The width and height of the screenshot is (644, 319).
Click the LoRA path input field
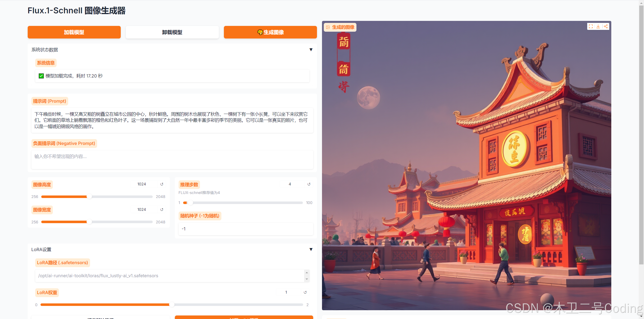pos(170,276)
